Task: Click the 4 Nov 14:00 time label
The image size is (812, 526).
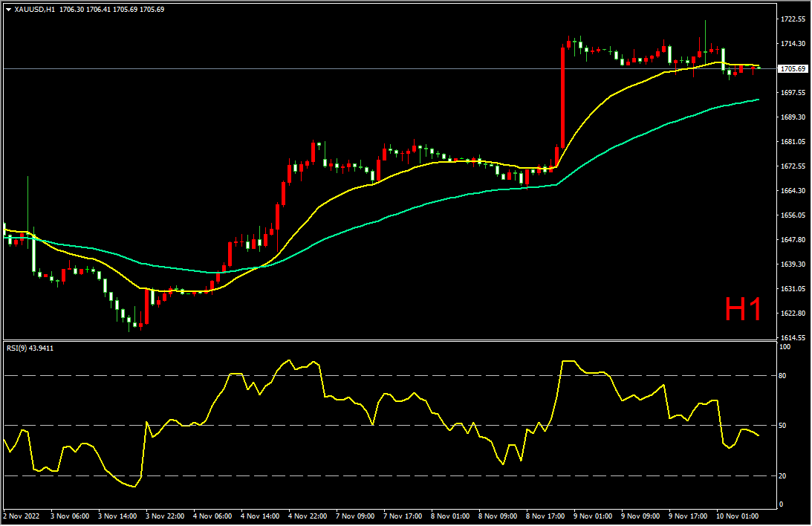Action: click(x=260, y=516)
